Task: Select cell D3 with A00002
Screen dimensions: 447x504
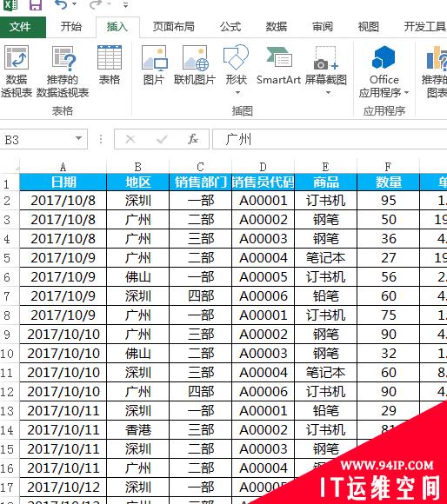Action: pyautogui.click(x=263, y=220)
